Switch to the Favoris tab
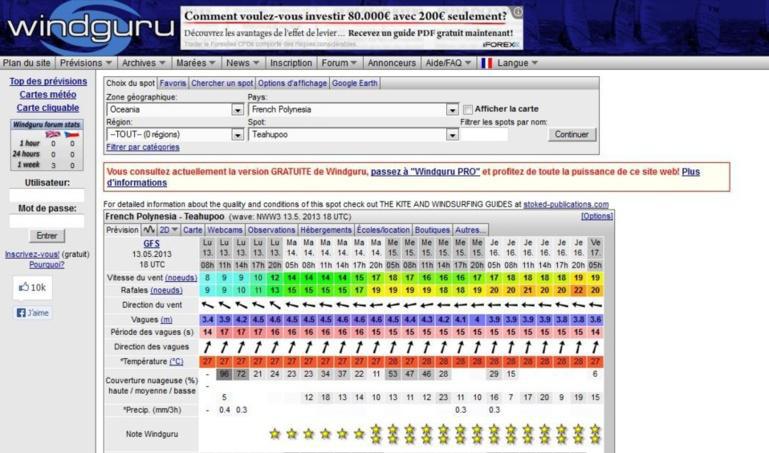 173,83
